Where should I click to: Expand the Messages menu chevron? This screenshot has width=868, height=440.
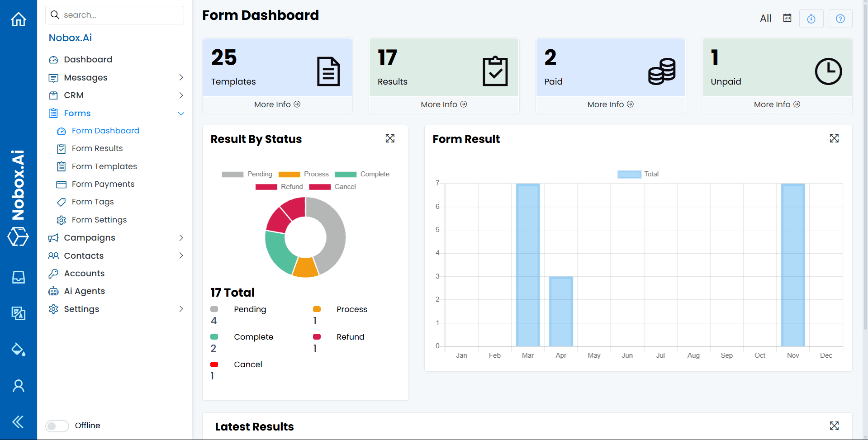(181, 77)
